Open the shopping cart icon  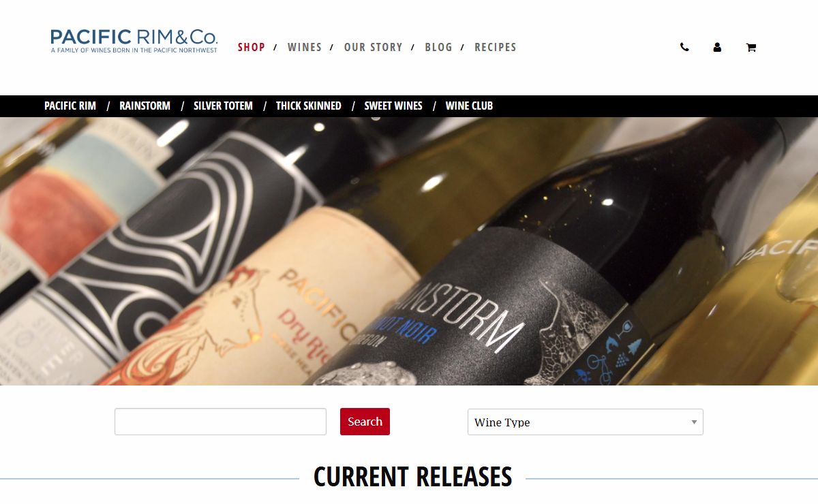[751, 48]
